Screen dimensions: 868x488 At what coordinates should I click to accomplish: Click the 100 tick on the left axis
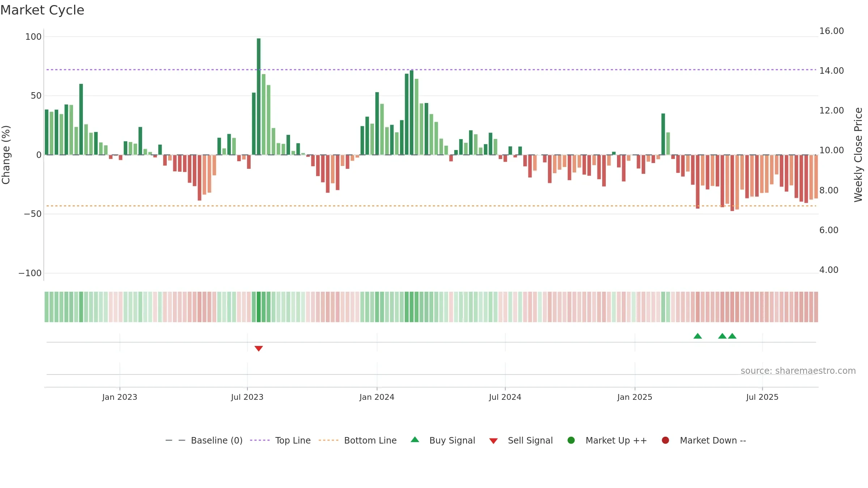tap(33, 37)
